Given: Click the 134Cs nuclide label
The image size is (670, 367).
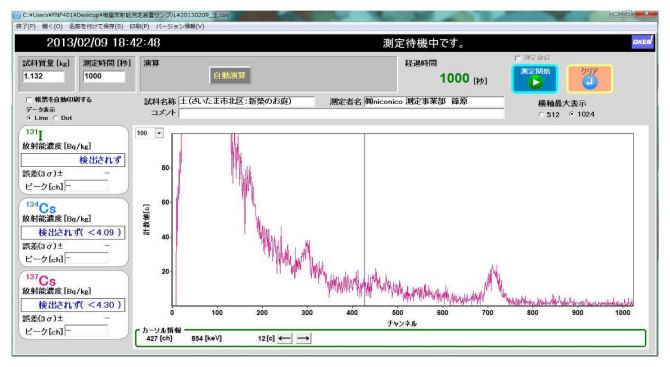Looking at the screenshot, I should 41,208.
